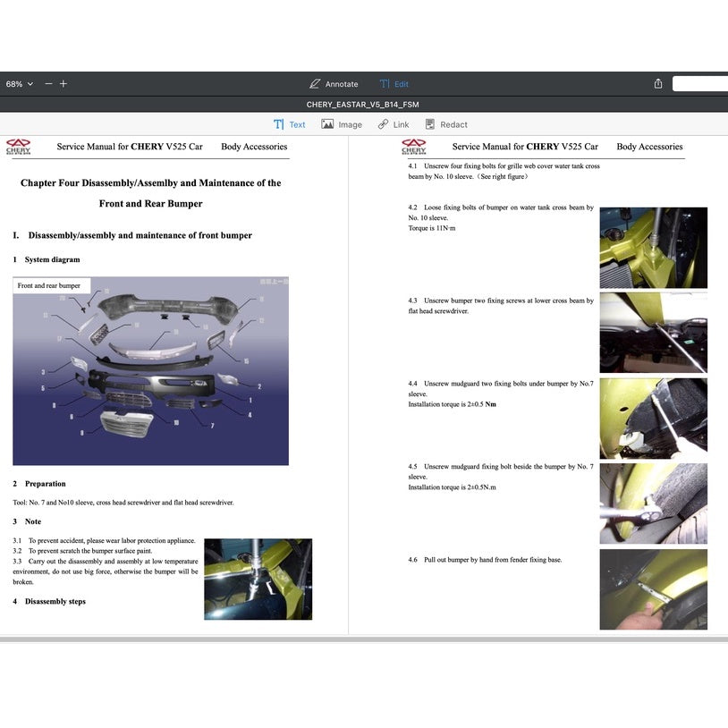Click the zoom out minus button
The height and width of the screenshot is (728, 728).
[x=48, y=84]
